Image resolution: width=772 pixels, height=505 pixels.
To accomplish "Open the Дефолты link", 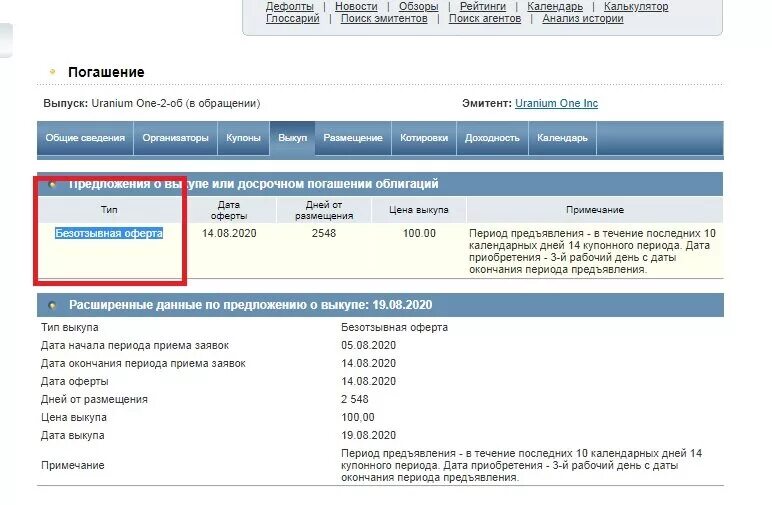I will click(290, 6).
